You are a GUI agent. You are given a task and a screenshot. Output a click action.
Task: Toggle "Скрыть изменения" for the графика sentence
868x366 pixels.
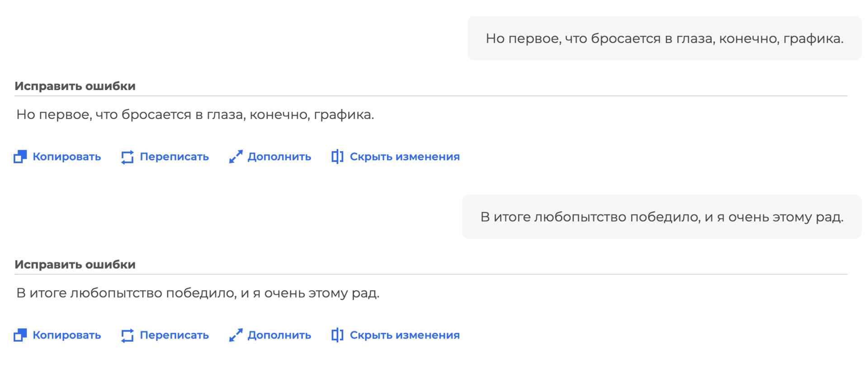click(x=404, y=157)
